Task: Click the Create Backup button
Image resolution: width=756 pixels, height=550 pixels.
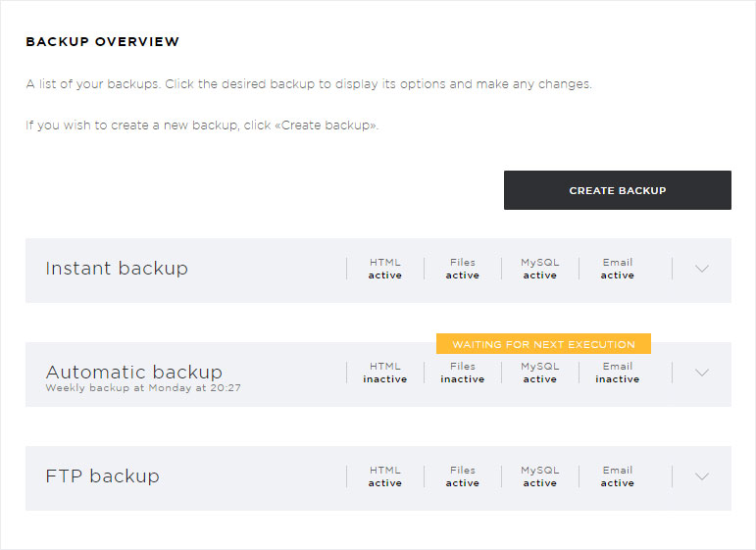Action: click(x=617, y=190)
